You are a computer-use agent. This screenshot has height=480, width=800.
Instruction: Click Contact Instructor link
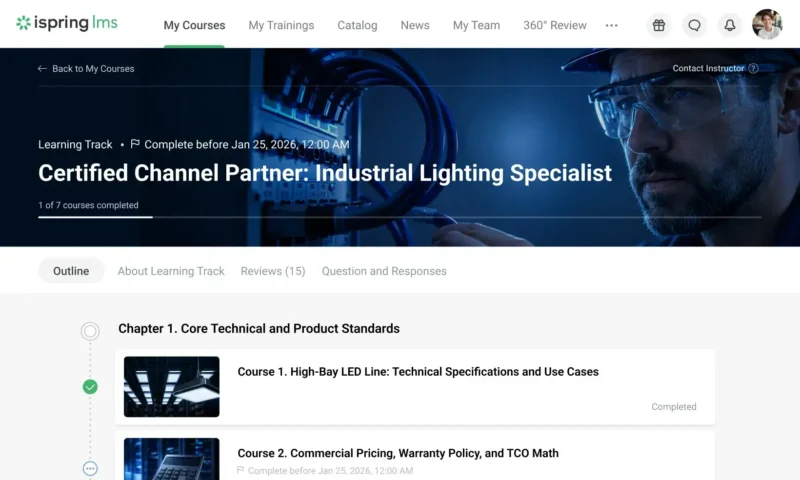pyautogui.click(x=708, y=68)
